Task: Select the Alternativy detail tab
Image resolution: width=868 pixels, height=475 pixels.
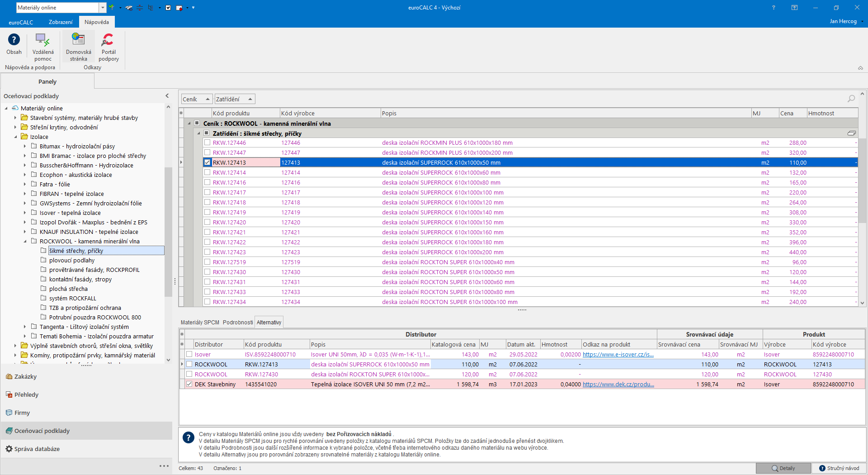Action: click(x=269, y=322)
